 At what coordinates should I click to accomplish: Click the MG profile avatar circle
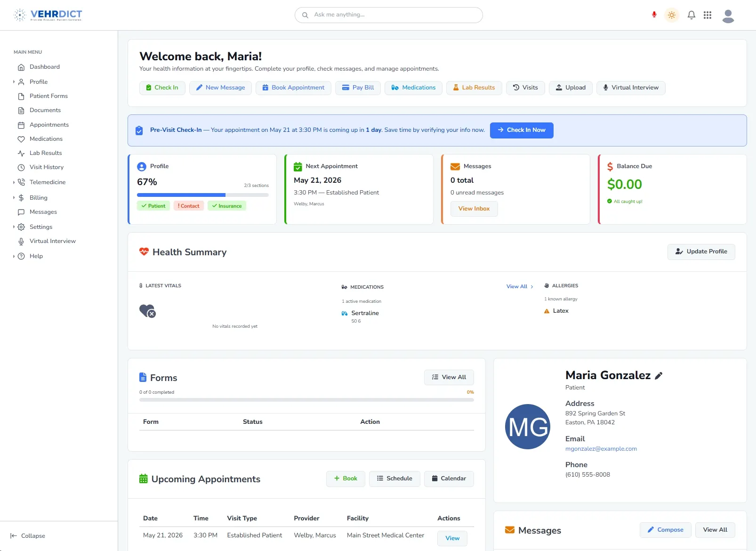[x=527, y=427]
